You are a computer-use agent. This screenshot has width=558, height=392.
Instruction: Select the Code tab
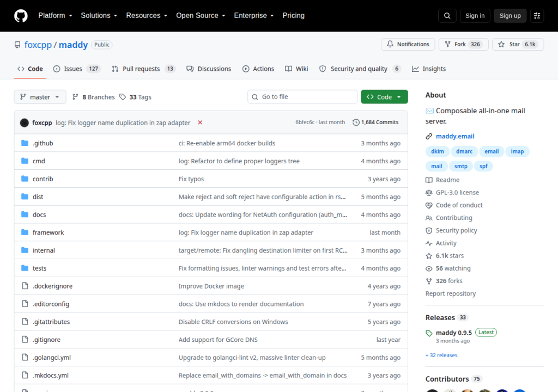pos(31,69)
